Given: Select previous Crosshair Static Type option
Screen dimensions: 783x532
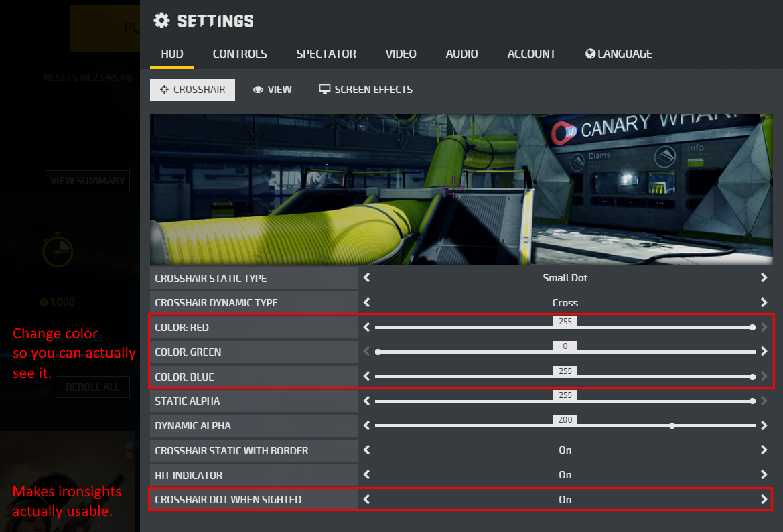Looking at the screenshot, I should coord(366,277).
